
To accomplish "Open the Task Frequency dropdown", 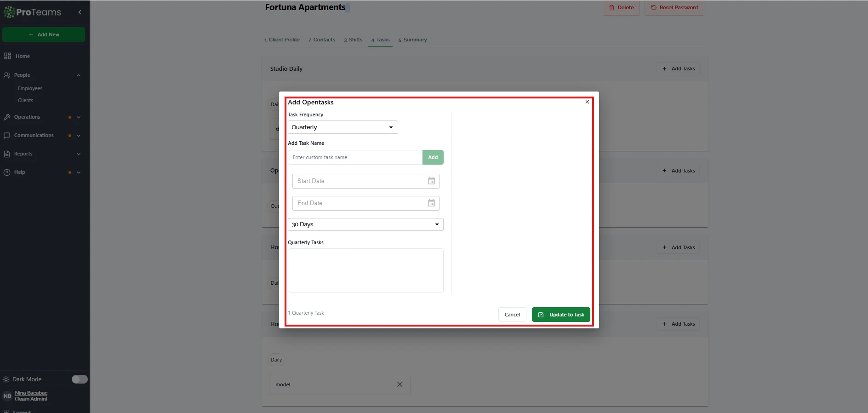I will click(x=343, y=127).
